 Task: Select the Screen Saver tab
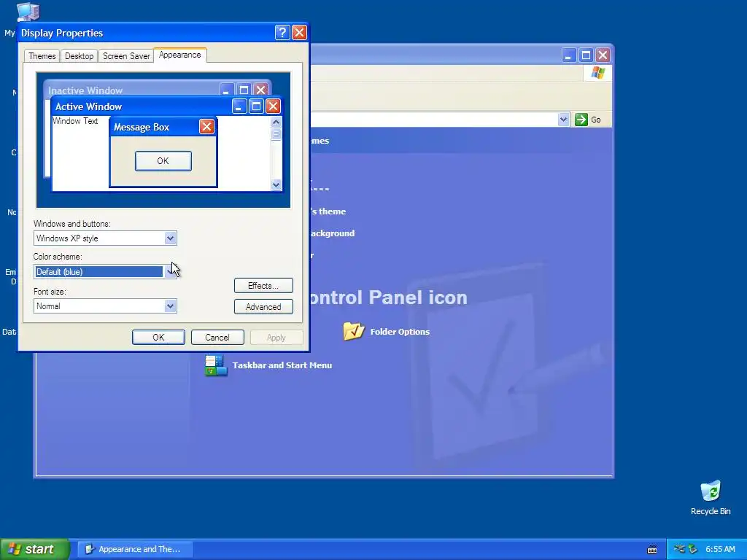tap(126, 55)
